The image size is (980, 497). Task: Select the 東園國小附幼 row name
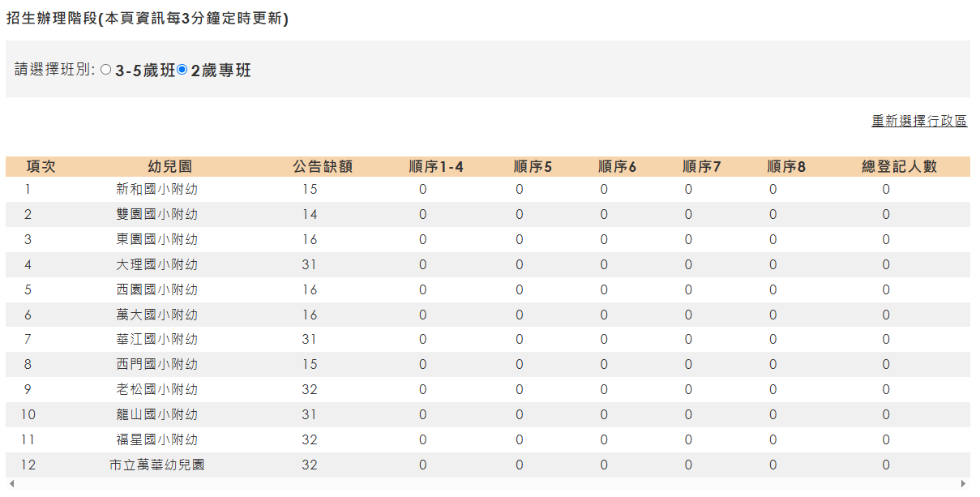156,239
